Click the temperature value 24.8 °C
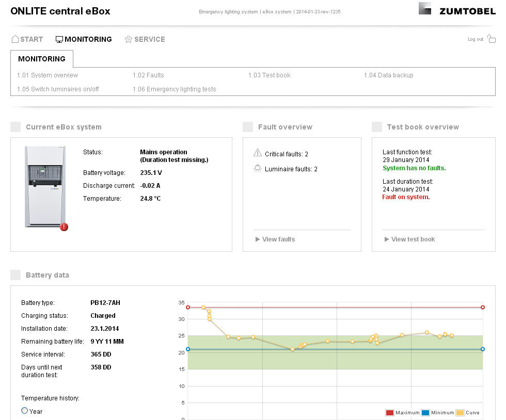The width and height of the screenshot is (506, 420). (150, 198)
